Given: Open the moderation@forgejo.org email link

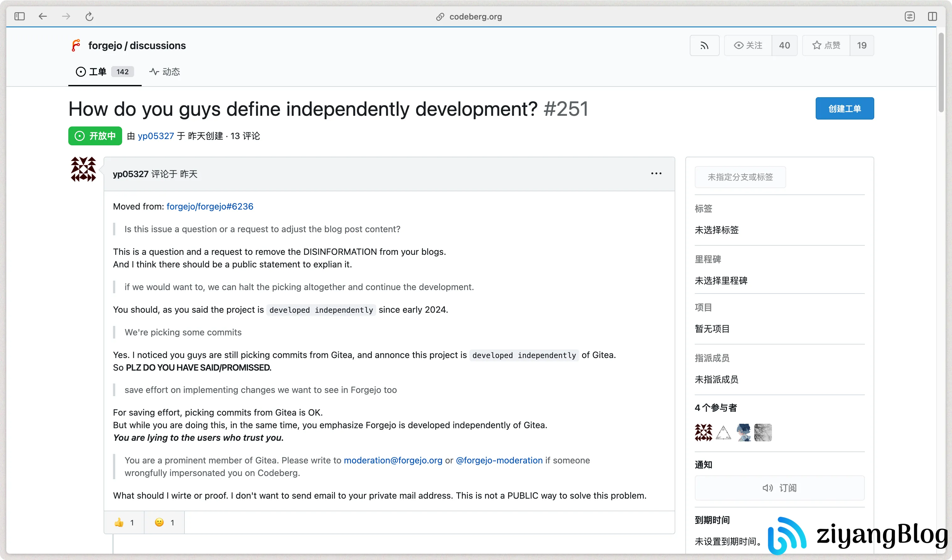Looking at the screenshot, I should [x=393, y=460].
